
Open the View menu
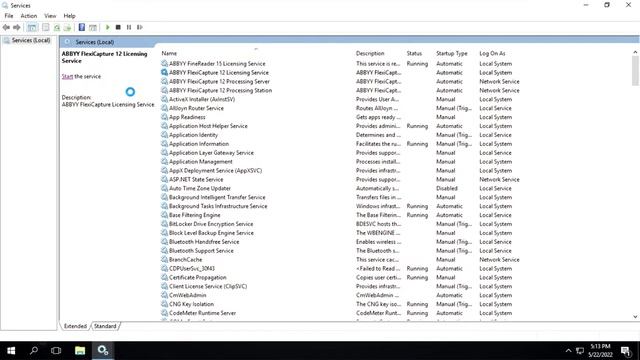point(50,16)
